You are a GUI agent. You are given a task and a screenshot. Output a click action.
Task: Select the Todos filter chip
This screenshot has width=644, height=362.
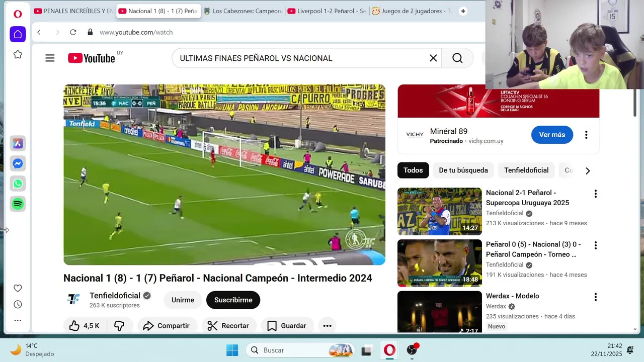(x=413, y=170)
